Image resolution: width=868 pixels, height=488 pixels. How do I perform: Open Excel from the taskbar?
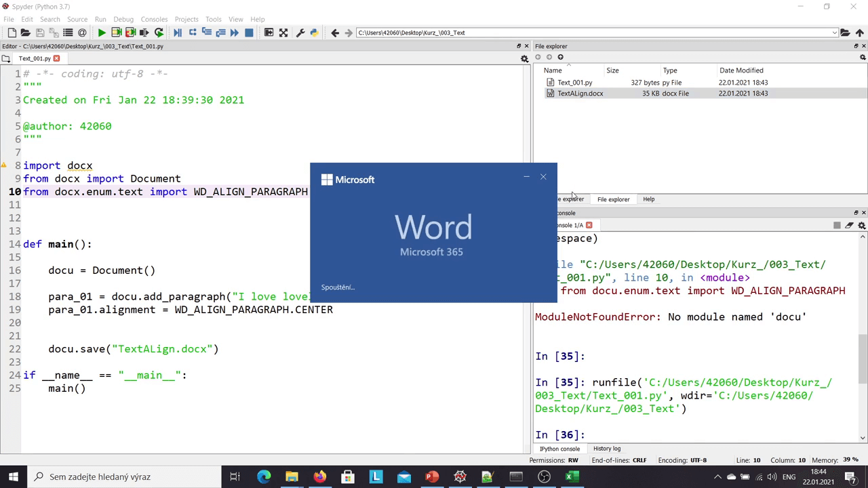572,476
